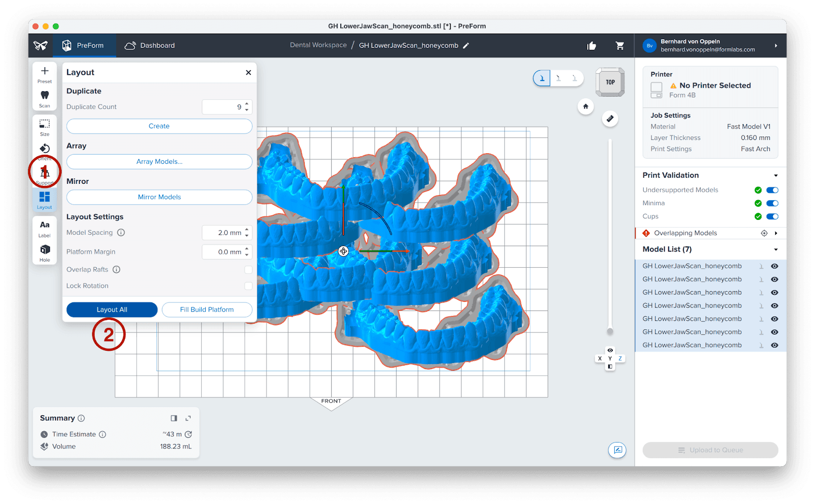Disable the Cups validation switch
Viewport: 815px width, 504px height.
point(772,216)
